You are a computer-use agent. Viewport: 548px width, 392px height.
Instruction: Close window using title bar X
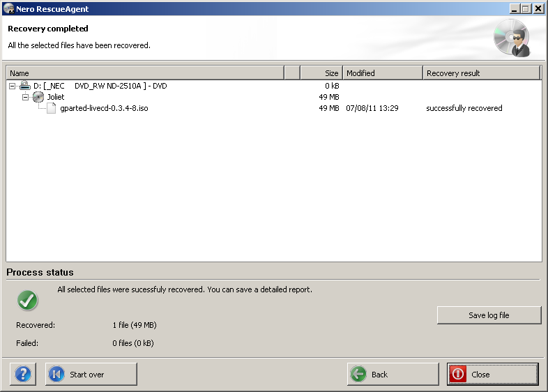pos(538,9)
